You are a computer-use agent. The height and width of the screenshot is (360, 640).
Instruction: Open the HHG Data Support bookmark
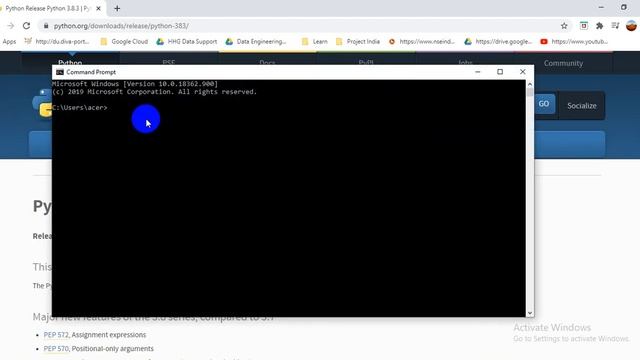click(x=187, y=42)
